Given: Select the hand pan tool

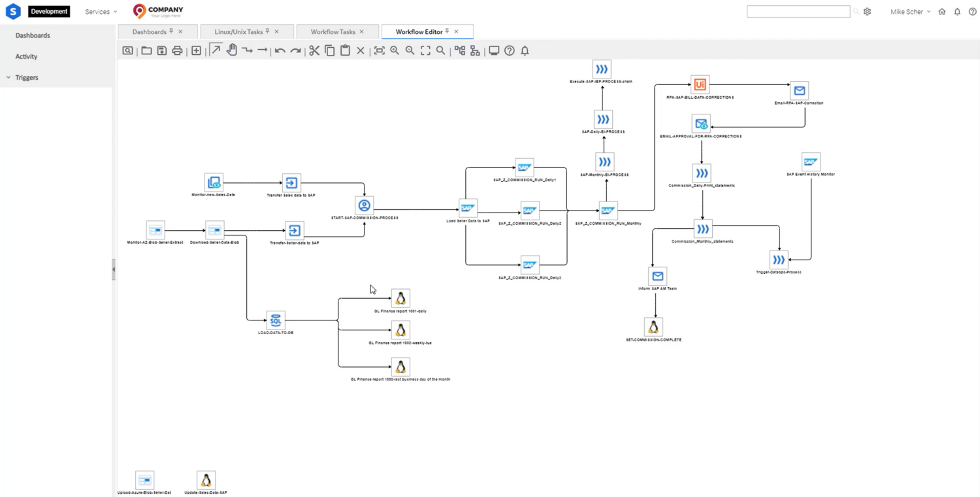Looking at the screenshot, I should tap(231, 50).
